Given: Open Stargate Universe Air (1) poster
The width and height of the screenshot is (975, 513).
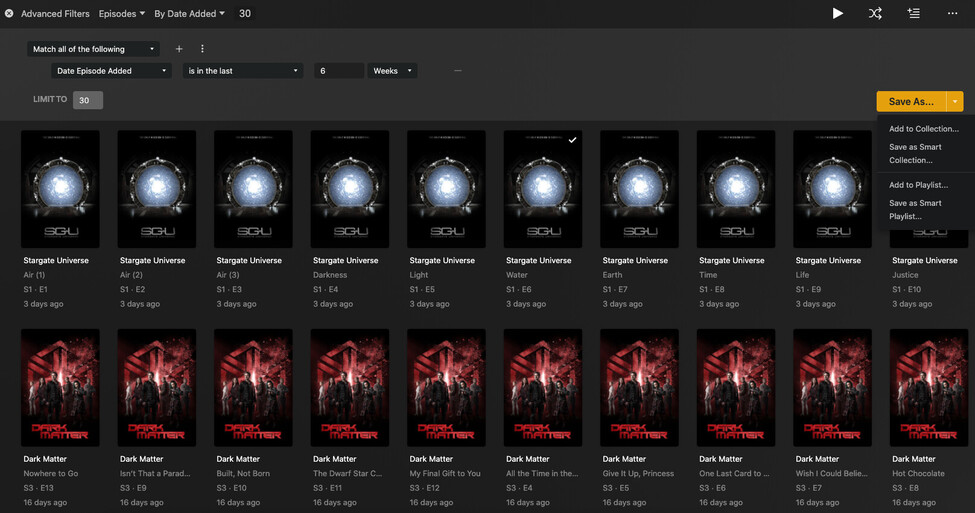Looking at the screenshot, I should pos(60,189).
